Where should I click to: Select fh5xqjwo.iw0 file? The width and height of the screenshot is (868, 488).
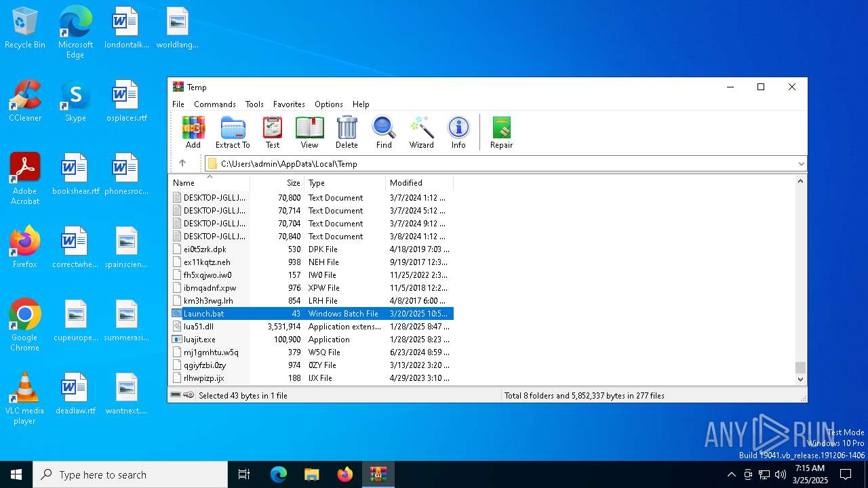208,275
